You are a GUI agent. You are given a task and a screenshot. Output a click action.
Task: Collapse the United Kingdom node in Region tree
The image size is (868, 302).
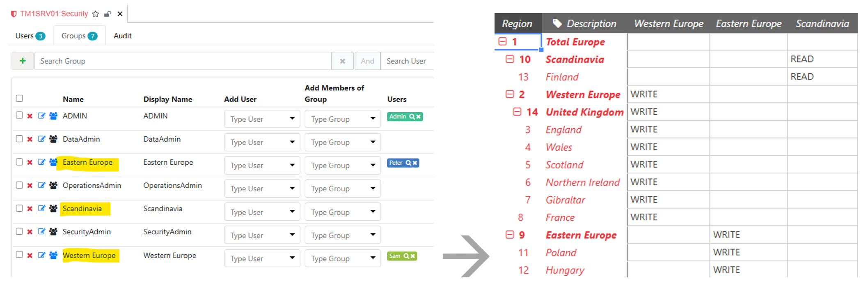[517, 112]
